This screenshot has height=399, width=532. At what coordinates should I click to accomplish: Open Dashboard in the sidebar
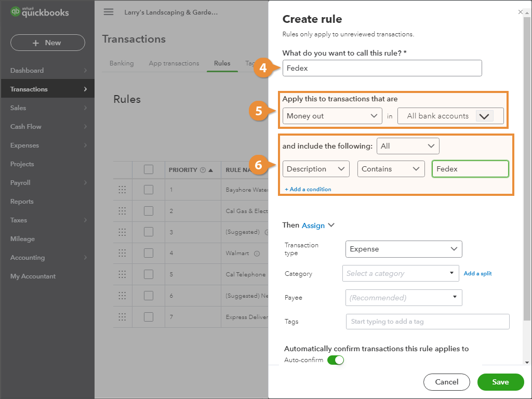click(48, 71)
